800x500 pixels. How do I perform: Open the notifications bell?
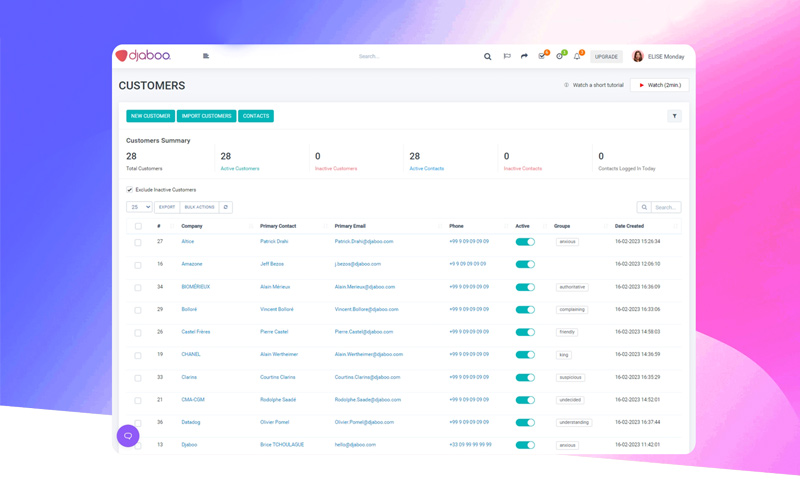point(577,56)
